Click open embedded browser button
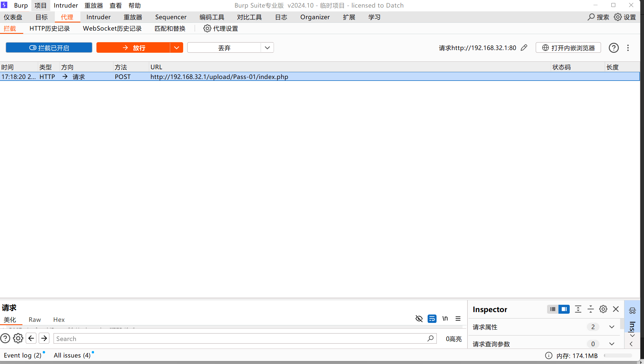 coord(568,48)
